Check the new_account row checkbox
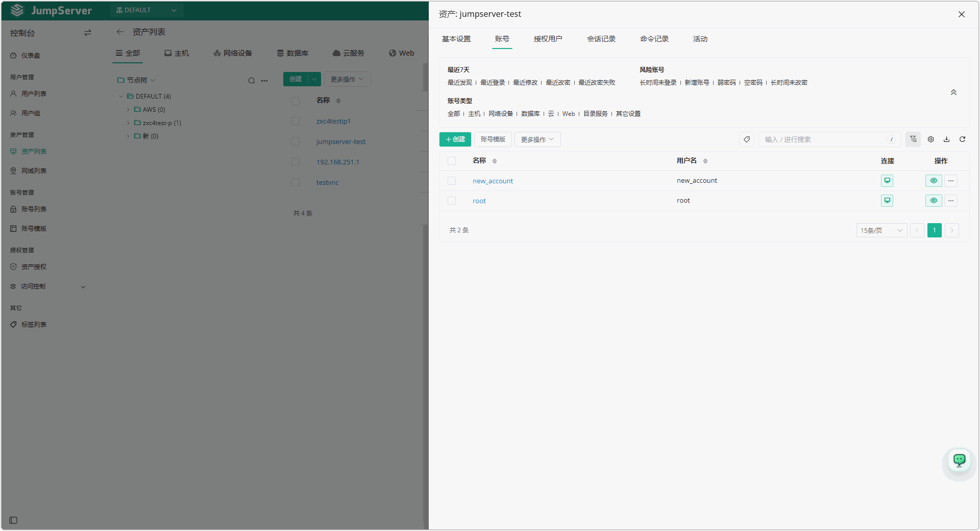The image size is (980, 531). pos(452,181)
